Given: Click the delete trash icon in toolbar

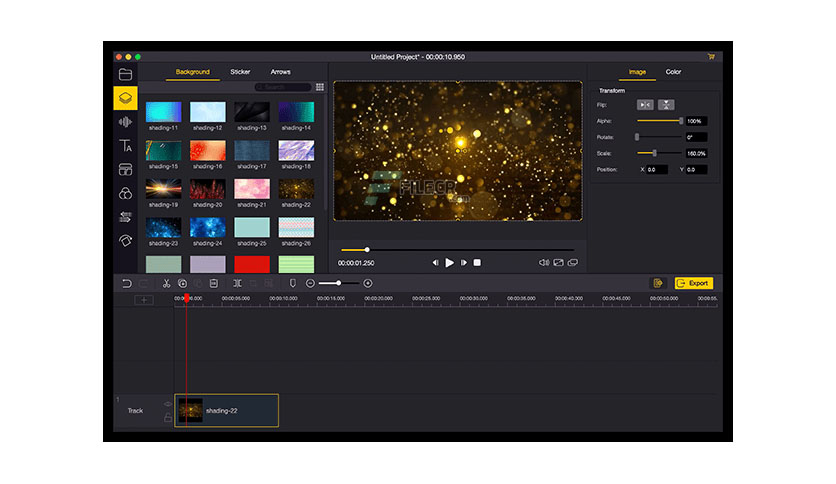Looking at the screenshot, I should 213,284.
